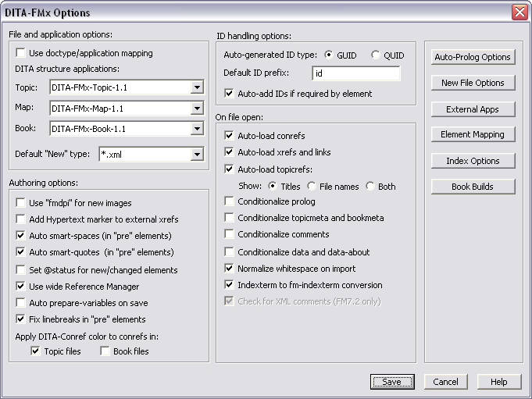
Task: Select GUID as auto-generated ID type
Action: coord(328,55)
